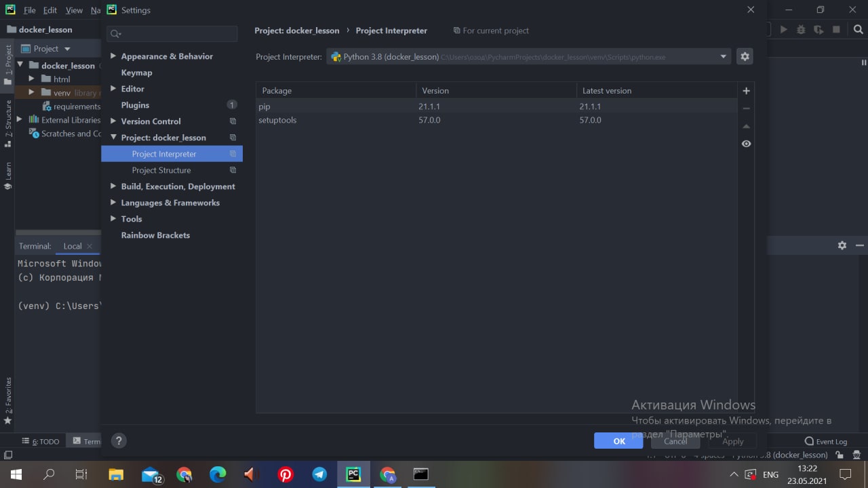
Task: Select the setuptools package row
Action: (x=496, y=120)
